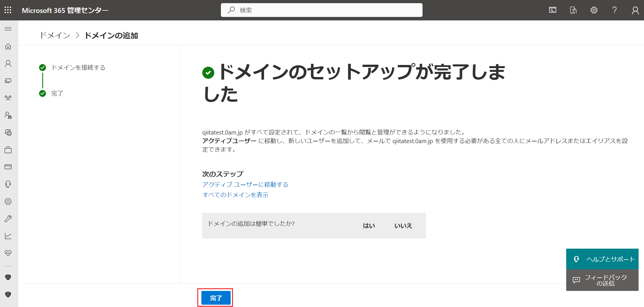Click the blue 完了 button
644x307 pixels.
click(x=216, y=298)
